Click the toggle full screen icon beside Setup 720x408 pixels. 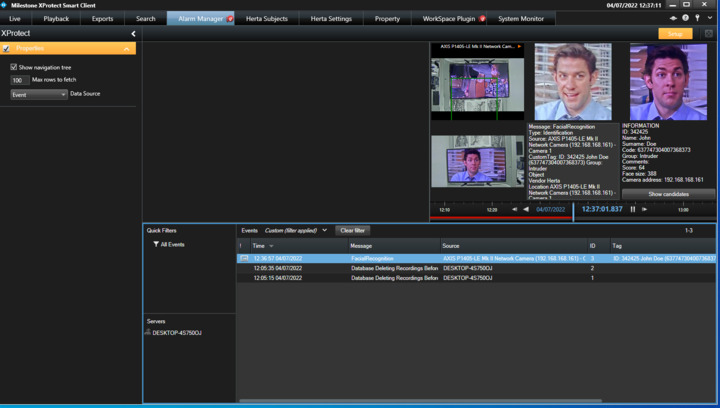coord(708,33)
